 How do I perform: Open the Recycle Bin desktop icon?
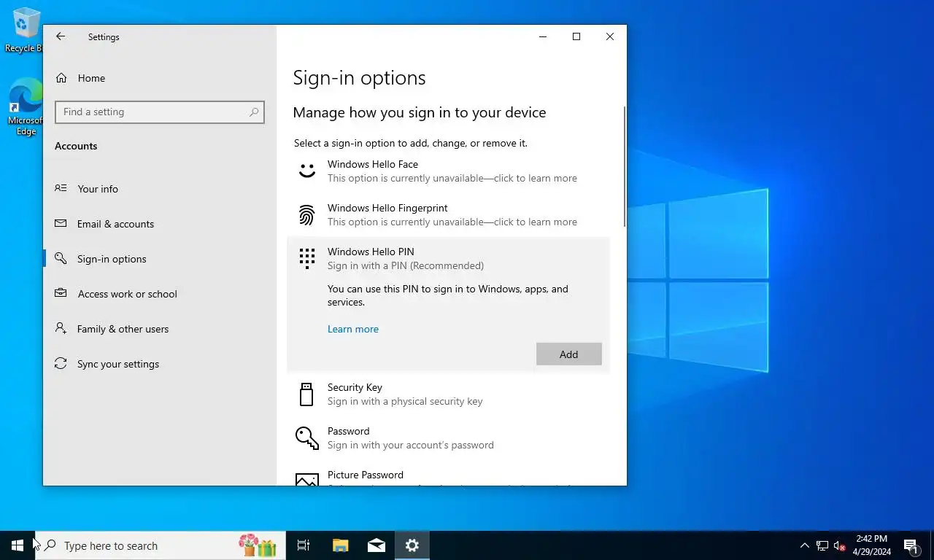point(25,31)
